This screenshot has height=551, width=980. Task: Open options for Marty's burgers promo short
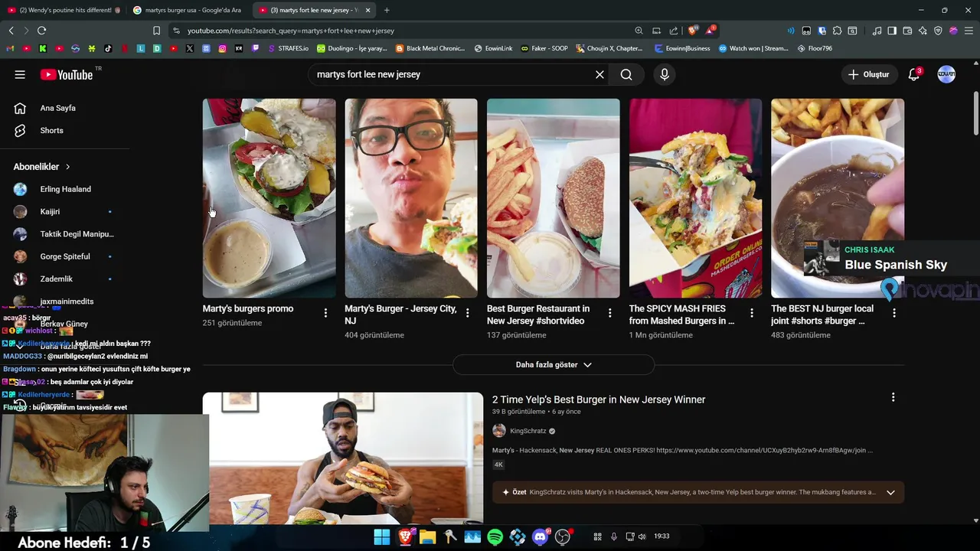[325, 313]
